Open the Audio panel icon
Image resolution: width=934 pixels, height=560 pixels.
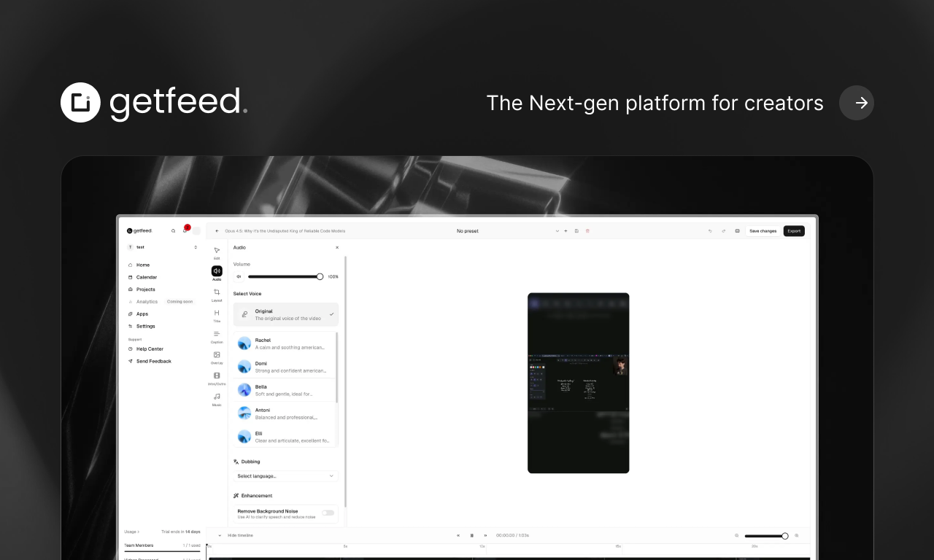coord(217,271)
